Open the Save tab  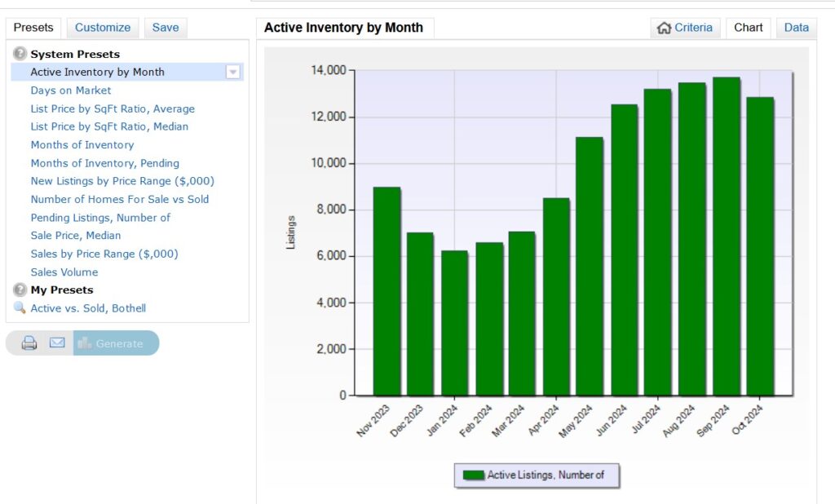[166, 28]
